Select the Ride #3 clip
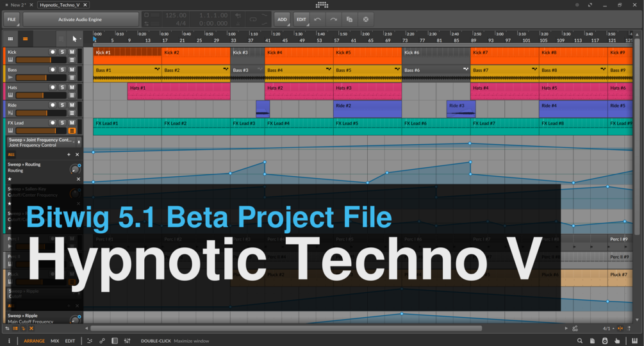The image size is (644, 346). click(461, 109)
